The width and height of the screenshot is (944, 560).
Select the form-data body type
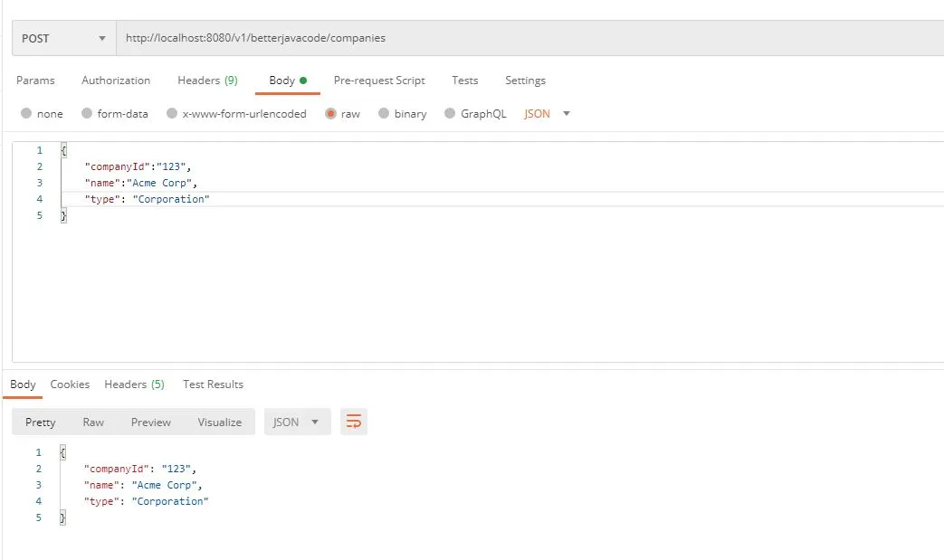point(104,113)
